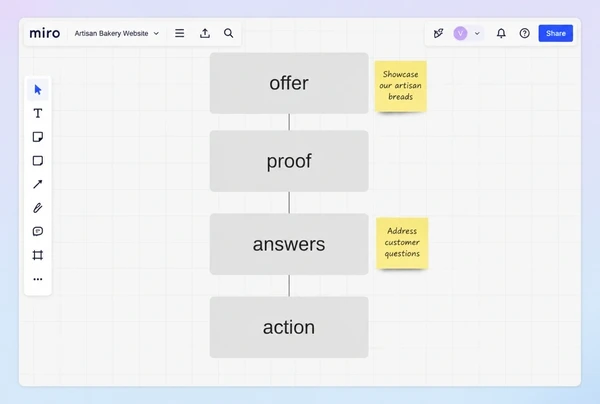Image resolution: width=600 pixels, height=404 pixels.
Task: Open more tools ellipsis menu
Action: tap(38, 279)
